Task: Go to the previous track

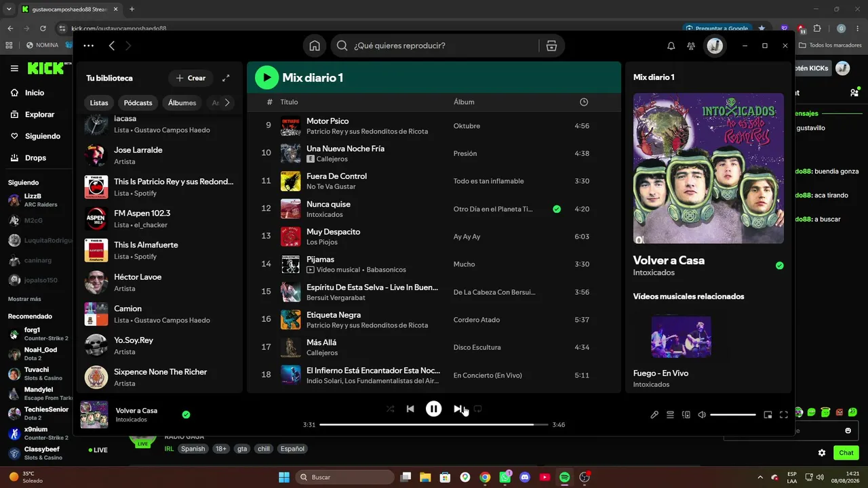Action: pyautogui.click(x=410, y=409)
